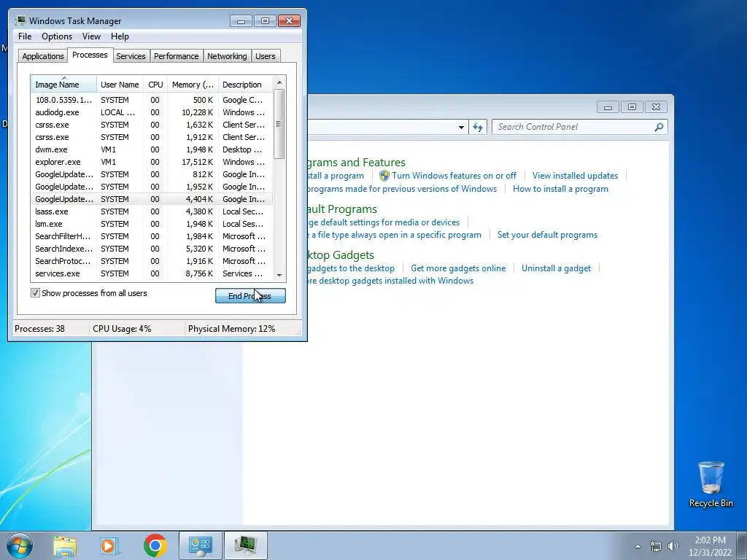Screen dimensions: 747x560
Task: Launch Windows Media Player from taskbar
Action: [x=109, y=545]
